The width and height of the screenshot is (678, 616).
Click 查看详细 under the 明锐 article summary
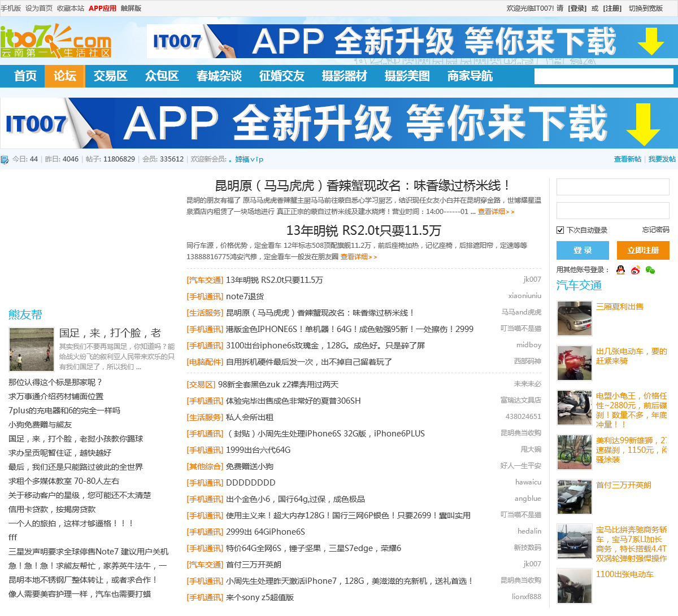pos(359,257)
